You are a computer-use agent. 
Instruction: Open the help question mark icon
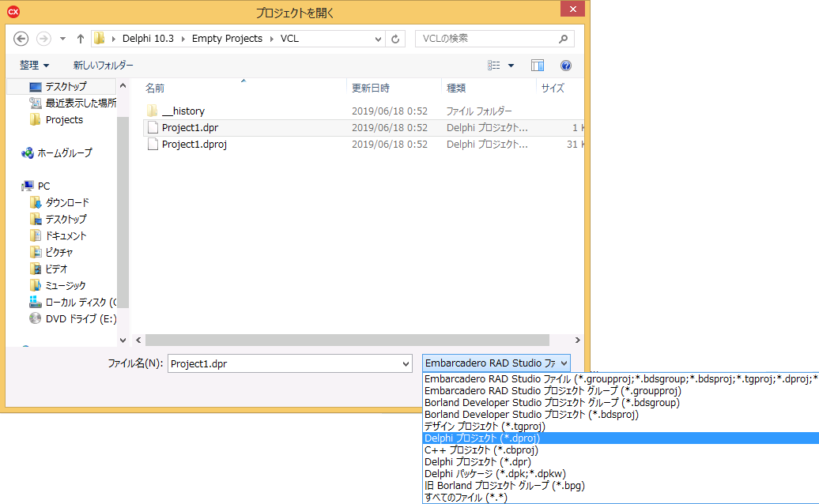coord(565,65)
